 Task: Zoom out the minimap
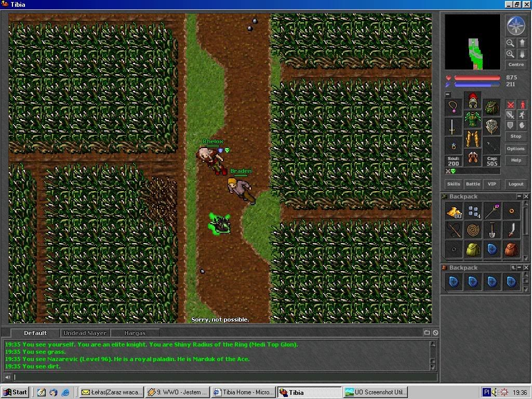(x=510, y=43)
